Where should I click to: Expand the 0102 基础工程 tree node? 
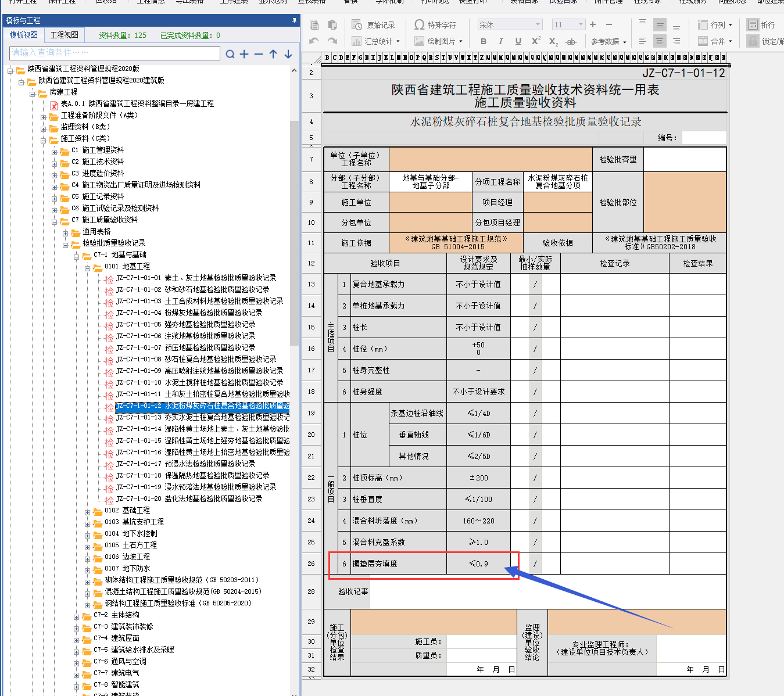click(88, 511)
